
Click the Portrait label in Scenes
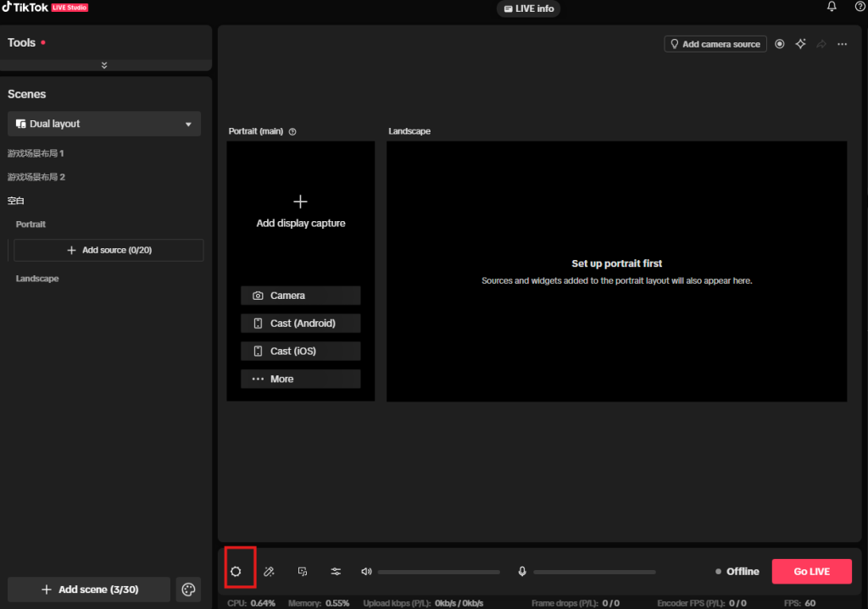pyautogui.click(x=31, y=224)
